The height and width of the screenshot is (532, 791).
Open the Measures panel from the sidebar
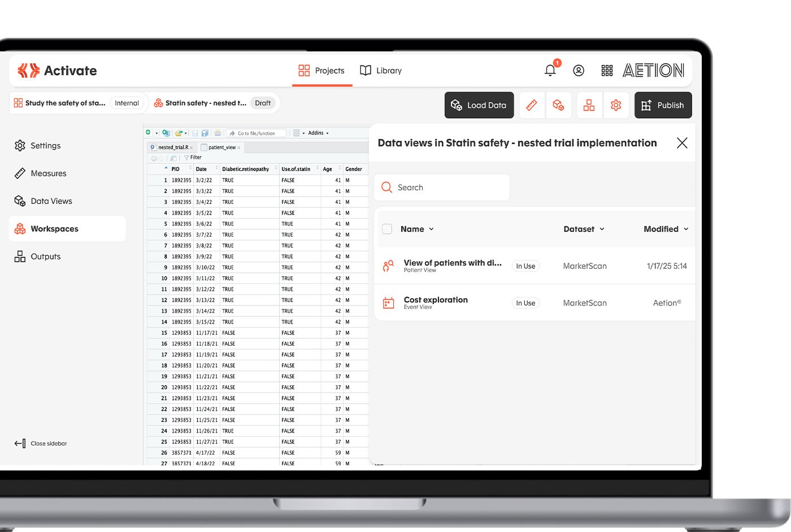[48, 173]
